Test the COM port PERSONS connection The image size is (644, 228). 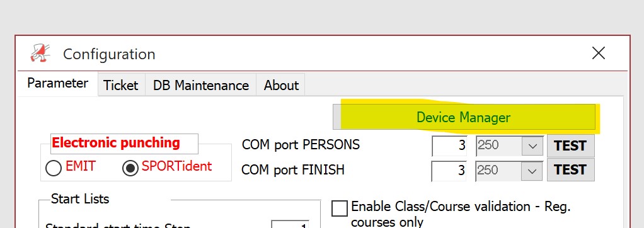click(x=570, y=146)
